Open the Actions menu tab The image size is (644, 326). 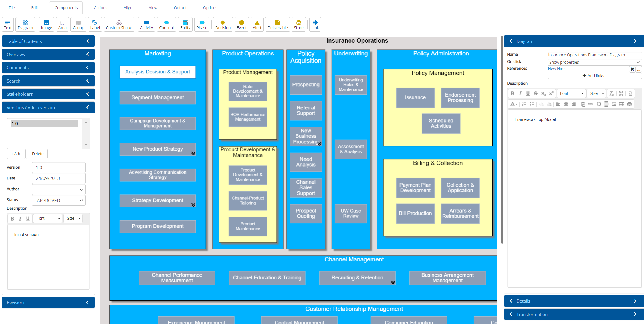[x=100, y=8]
